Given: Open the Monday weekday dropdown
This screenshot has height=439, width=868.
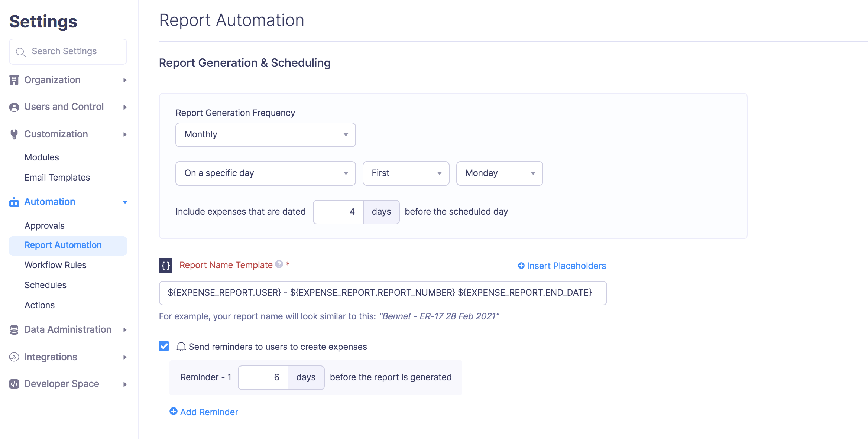Looking at the screenshot, I should point(499,173).
